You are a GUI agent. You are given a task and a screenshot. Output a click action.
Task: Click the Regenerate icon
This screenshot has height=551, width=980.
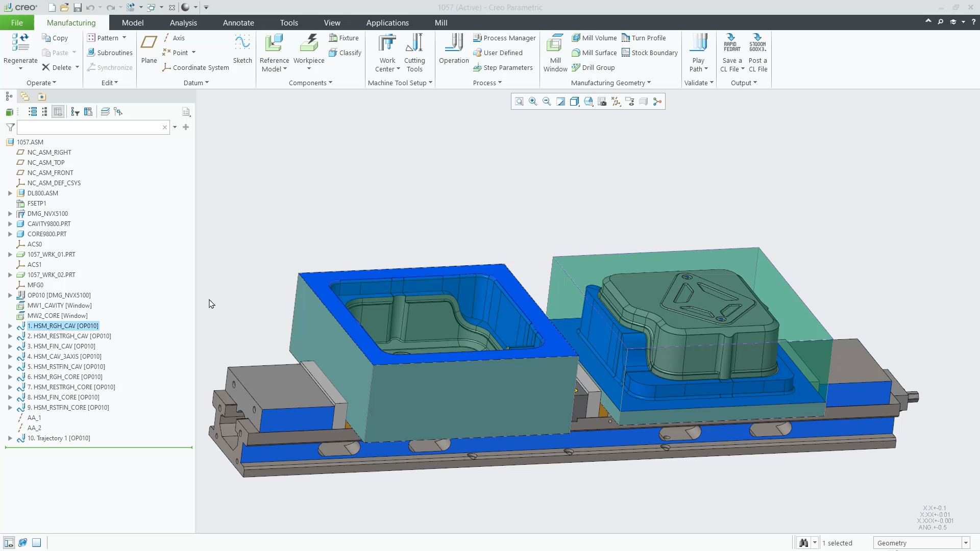tap(20, 43)
